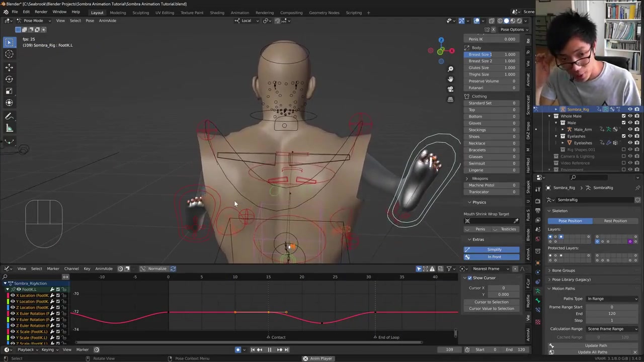Click the hand icon to pan the view
Screen dimensions: 644x362
coord(450,79)
